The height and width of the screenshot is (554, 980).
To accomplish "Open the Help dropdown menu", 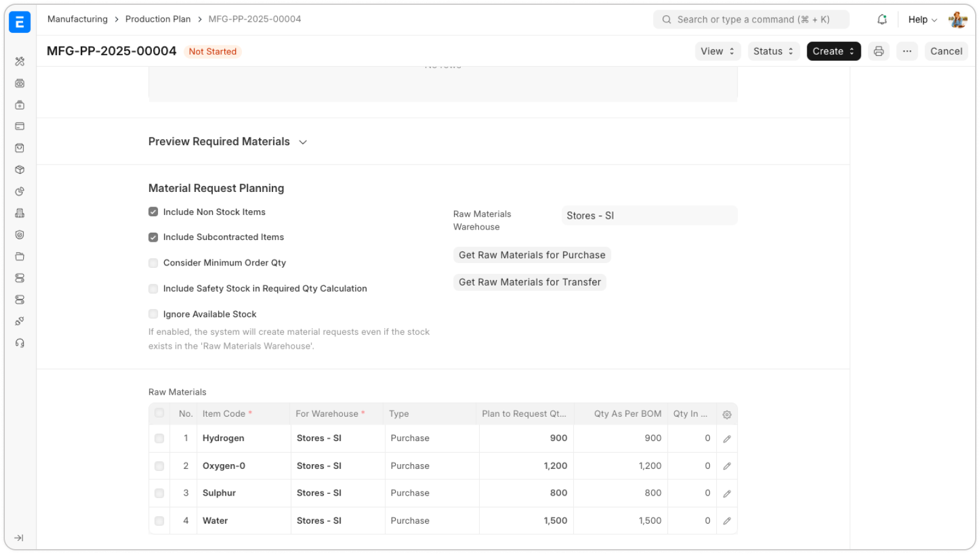I will click(x=922, y=19).
